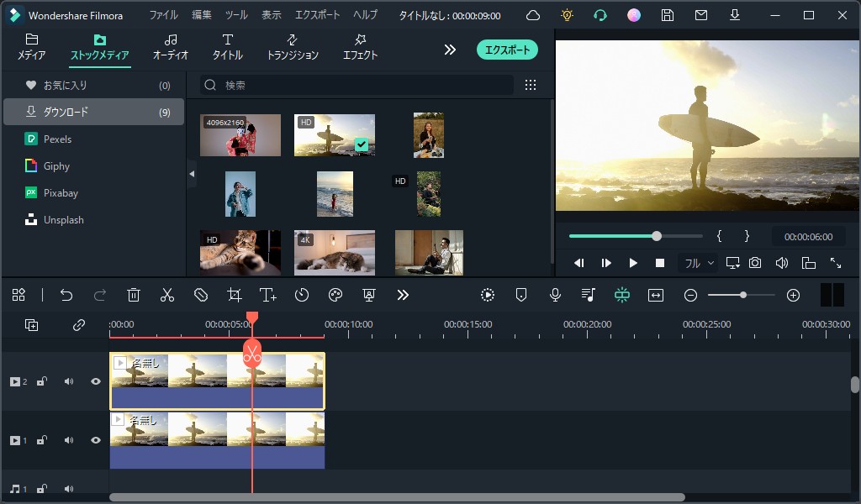
Task: Click the scissors split icon in toolbar
Action: 167,295
